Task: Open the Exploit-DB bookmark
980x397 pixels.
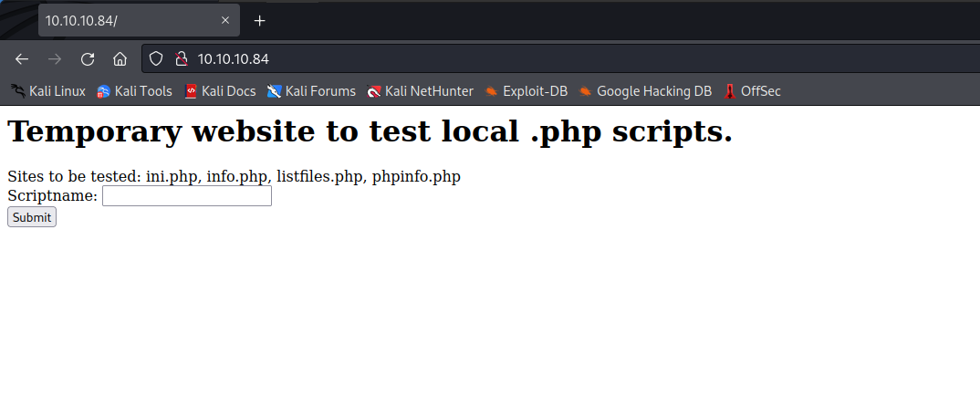Action: 526,91
